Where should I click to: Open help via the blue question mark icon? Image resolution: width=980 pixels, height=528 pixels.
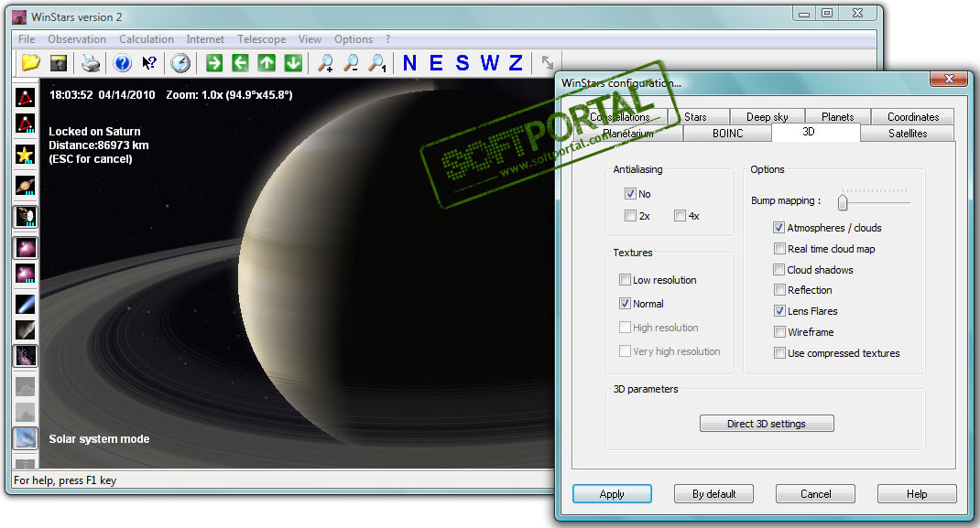tap(123, 63)
